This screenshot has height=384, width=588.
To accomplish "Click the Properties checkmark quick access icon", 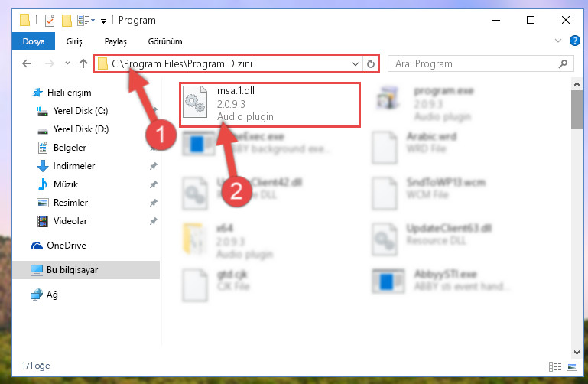I will click(x=50, y=20).
